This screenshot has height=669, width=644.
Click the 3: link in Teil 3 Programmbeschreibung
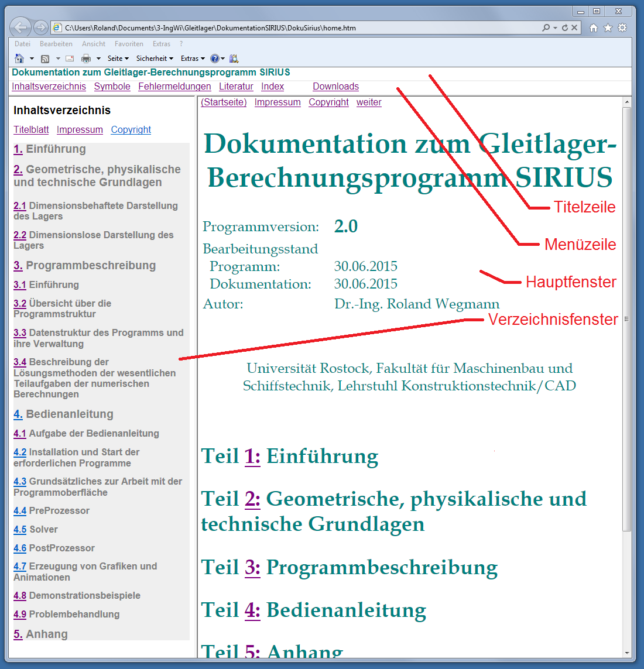253,568
